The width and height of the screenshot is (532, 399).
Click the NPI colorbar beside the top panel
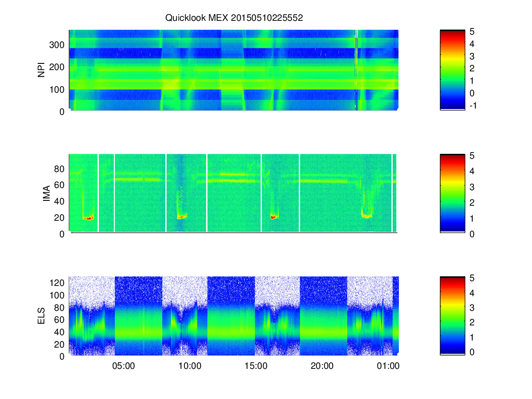coord(452,70)
